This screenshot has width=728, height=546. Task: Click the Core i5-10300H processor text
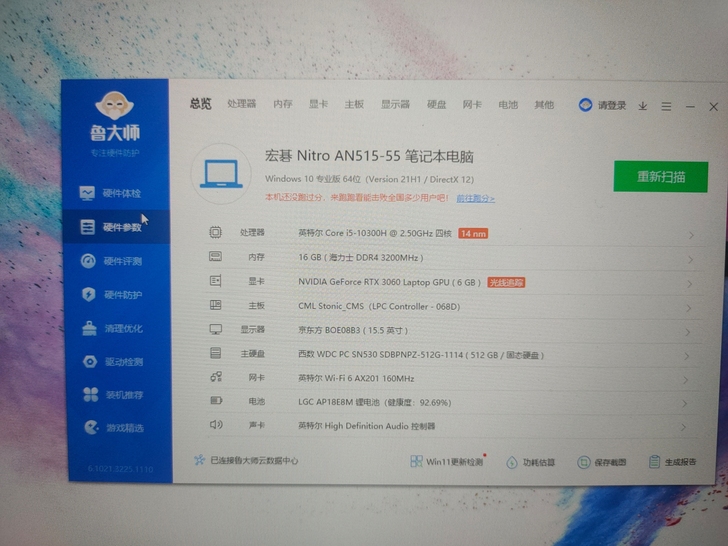point(375,233)
